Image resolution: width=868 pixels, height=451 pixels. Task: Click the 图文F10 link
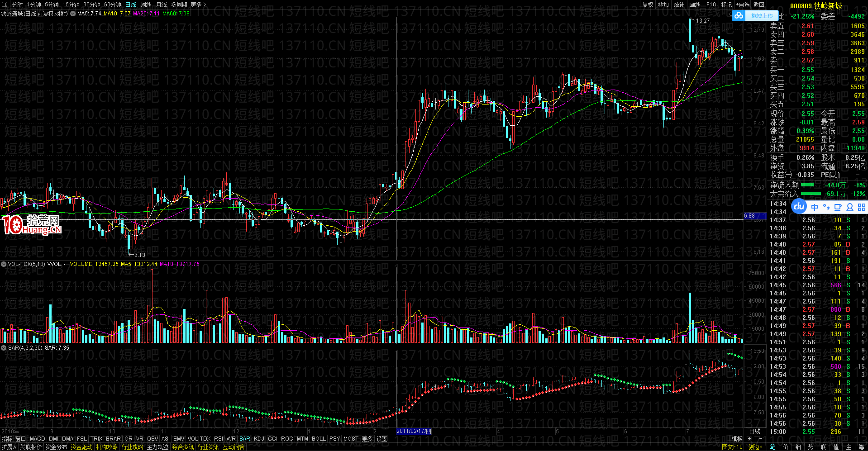click(x=732, y=447)
